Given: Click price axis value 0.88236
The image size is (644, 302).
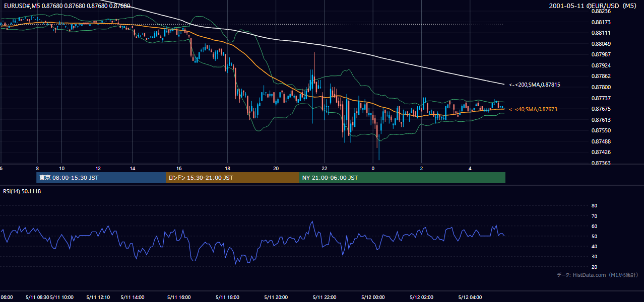Looking at the screenshot, I should pyautogui.click(x=600, y=11).
